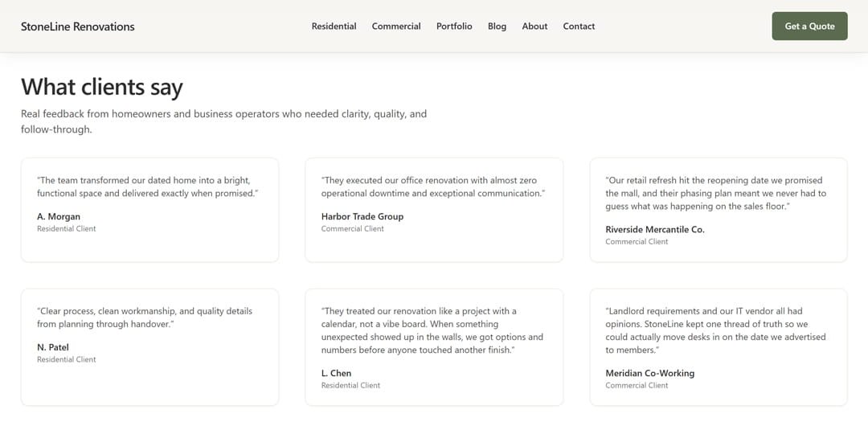
Task: Click the retail refresh testimonial quote
Action: (x=715, y=193)
